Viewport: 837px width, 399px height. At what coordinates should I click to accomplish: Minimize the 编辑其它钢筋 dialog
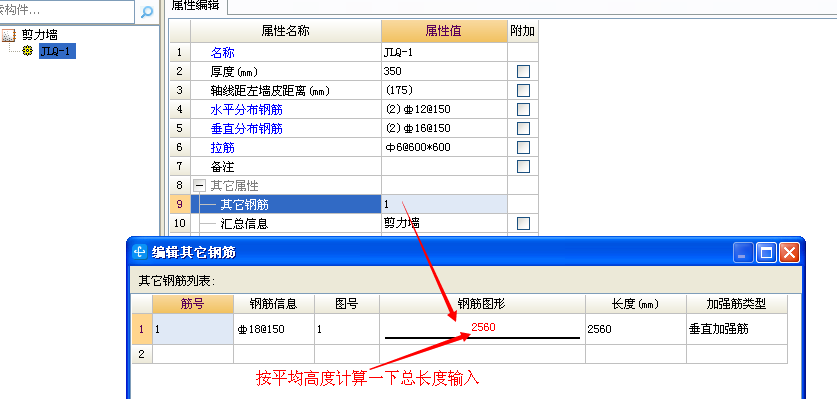(743, 252)
